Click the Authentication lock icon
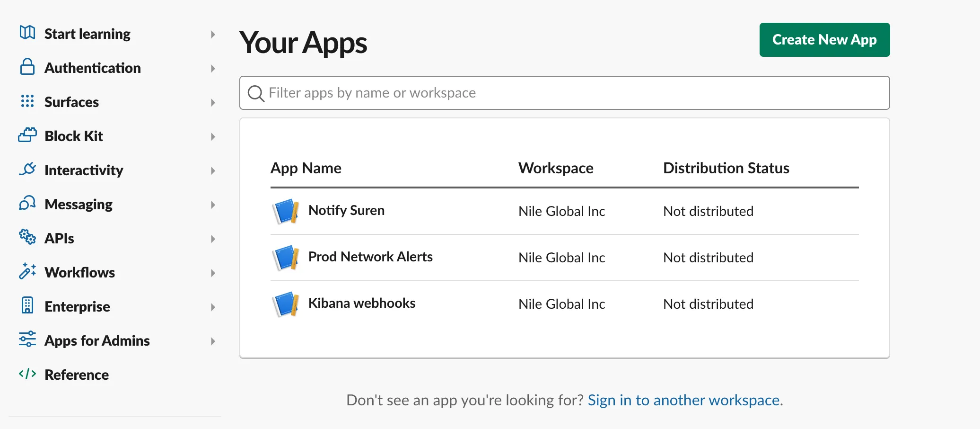This screenshot has width=980, height=429. coord(27,67)
